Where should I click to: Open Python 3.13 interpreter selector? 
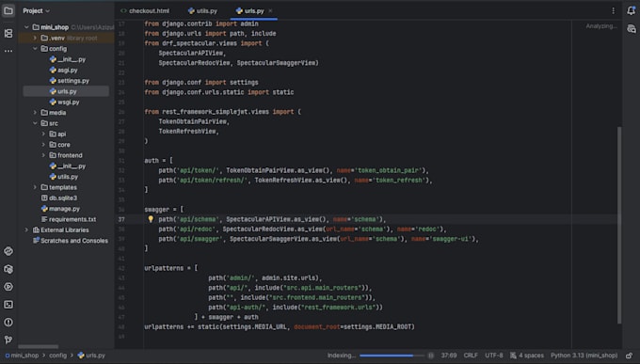(584, 356)
